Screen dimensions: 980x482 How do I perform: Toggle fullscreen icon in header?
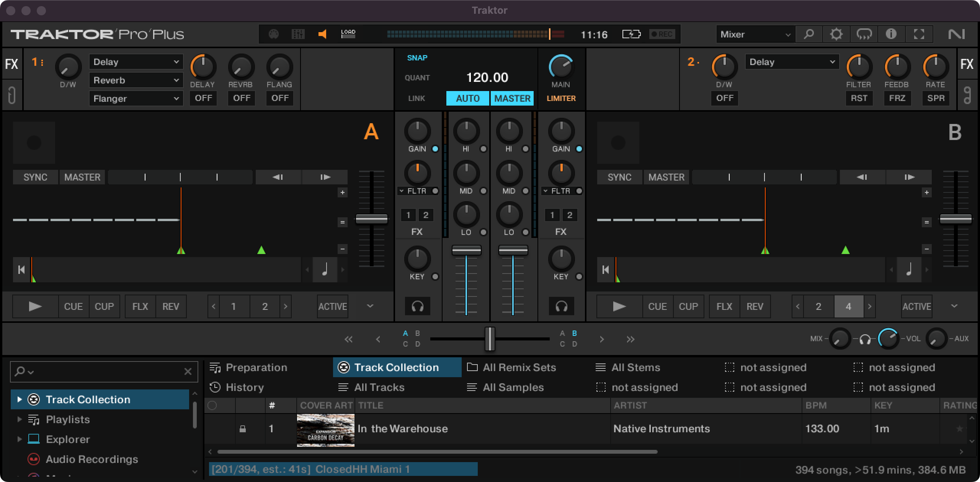(919, 34)
